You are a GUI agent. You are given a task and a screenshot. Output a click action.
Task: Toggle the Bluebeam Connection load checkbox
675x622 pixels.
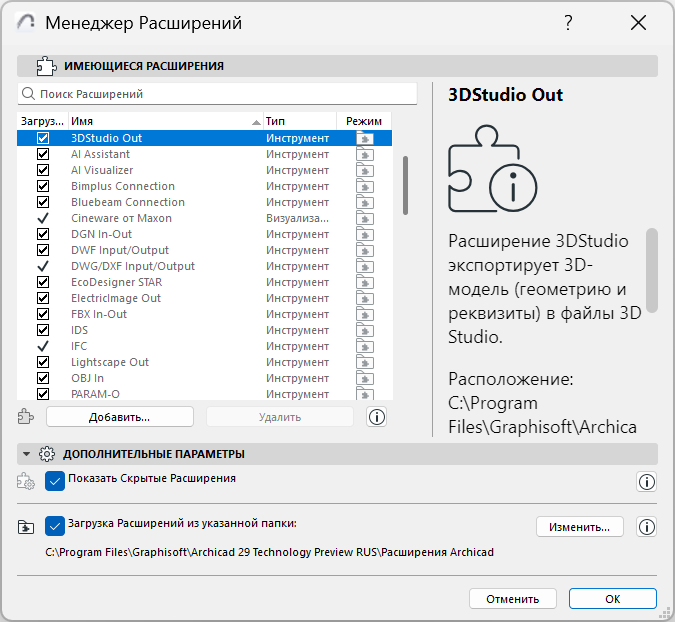(43, 202)
